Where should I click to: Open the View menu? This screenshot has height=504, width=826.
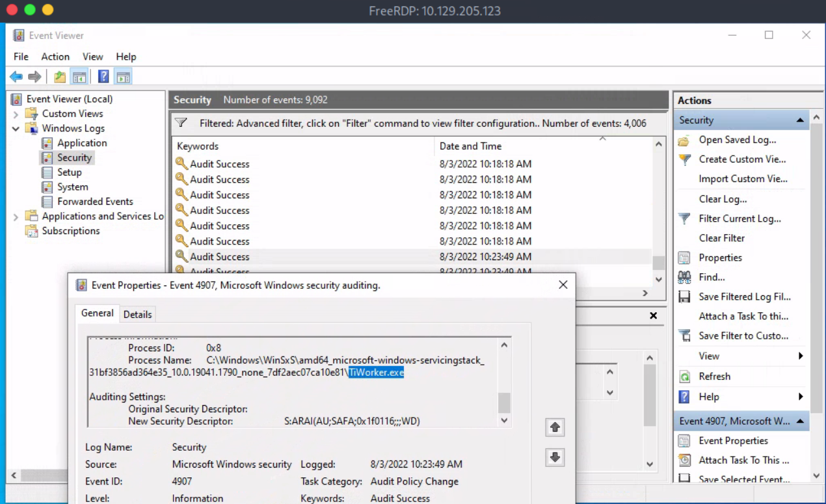92,57
